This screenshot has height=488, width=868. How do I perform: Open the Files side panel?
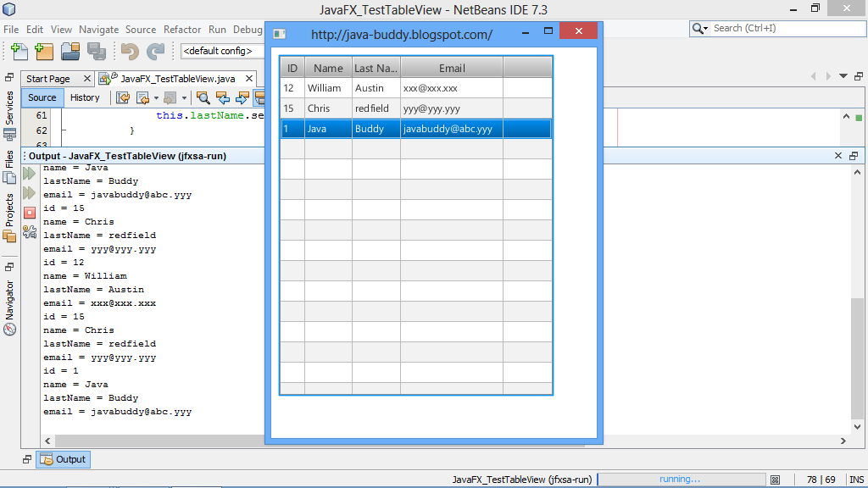(9, 167)
